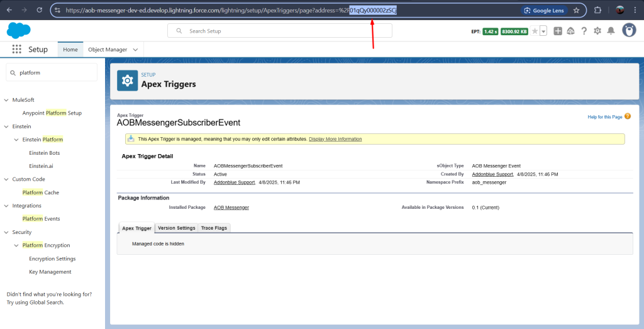Screen dimensions: 644x329
Task: Click the Salesforce favorites star icon
Action: coord(535,31)
